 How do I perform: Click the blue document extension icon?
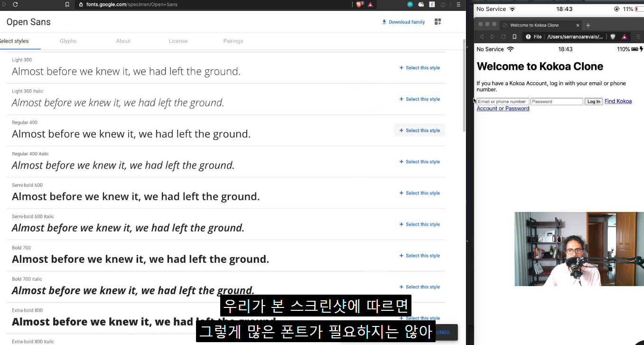coord(432,4)
